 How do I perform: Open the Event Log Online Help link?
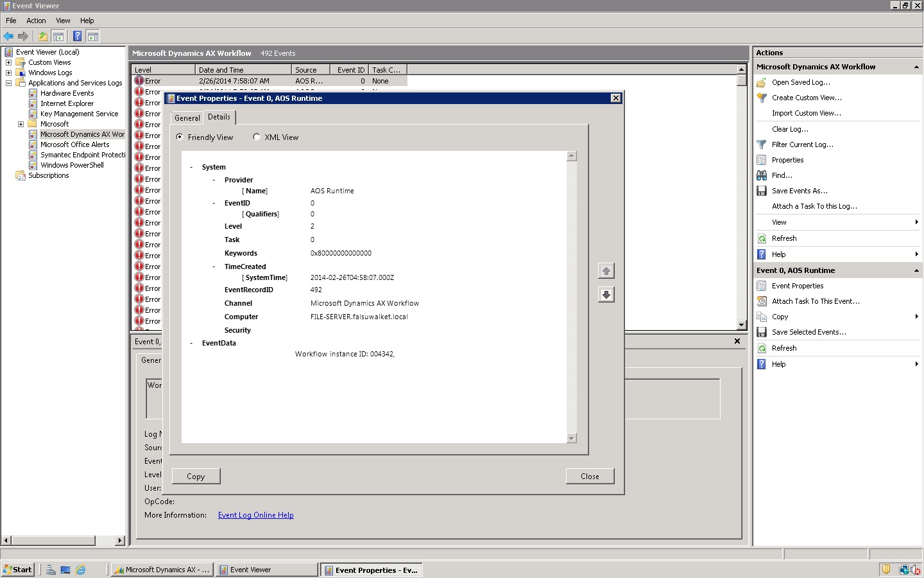click(x=255, y=515)
